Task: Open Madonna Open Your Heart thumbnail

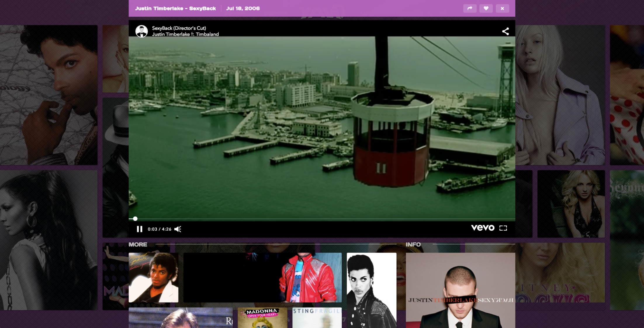Action: coord(262,318)
